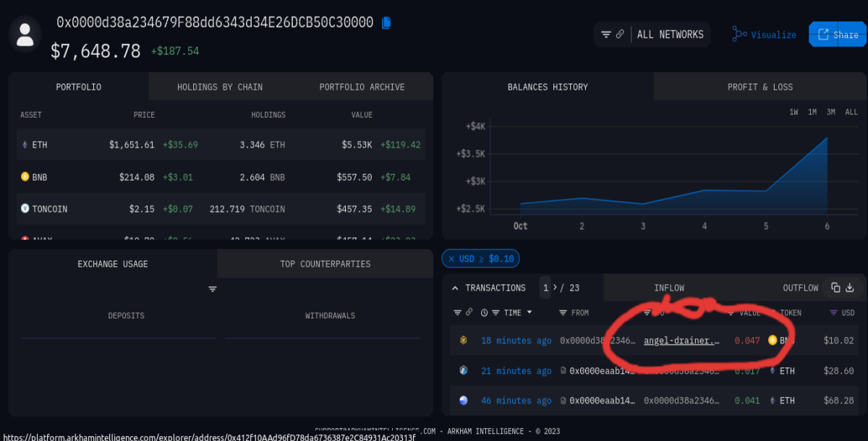The image size is (868, 441).
Task: Collapse the TRANSACTIONS panel chevron
Action: point(455,288)
